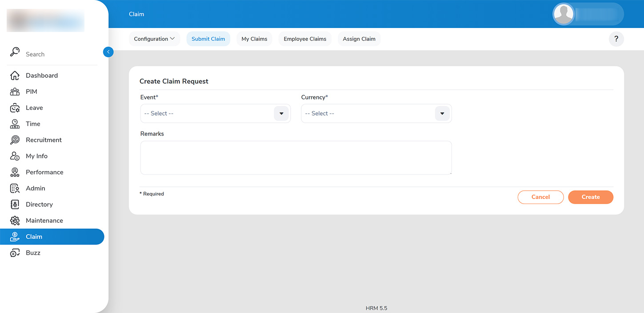
Task: Click the Leave module icon
Action: [x=15, y=108]
